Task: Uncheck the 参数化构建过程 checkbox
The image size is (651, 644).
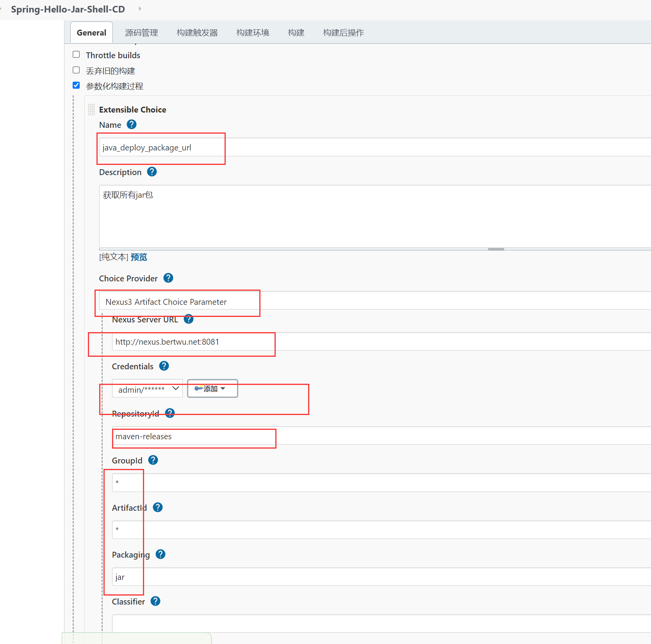Action: (76, 85)
